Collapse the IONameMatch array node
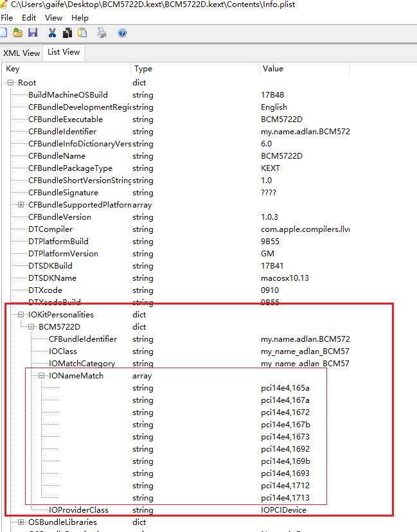417x532 pixels. point(42,376)
